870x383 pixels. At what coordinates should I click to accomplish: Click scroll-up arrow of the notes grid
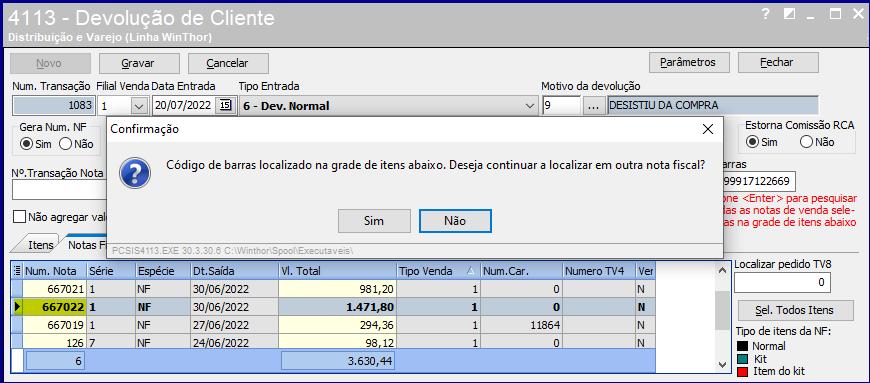click(x=721, y=271)
